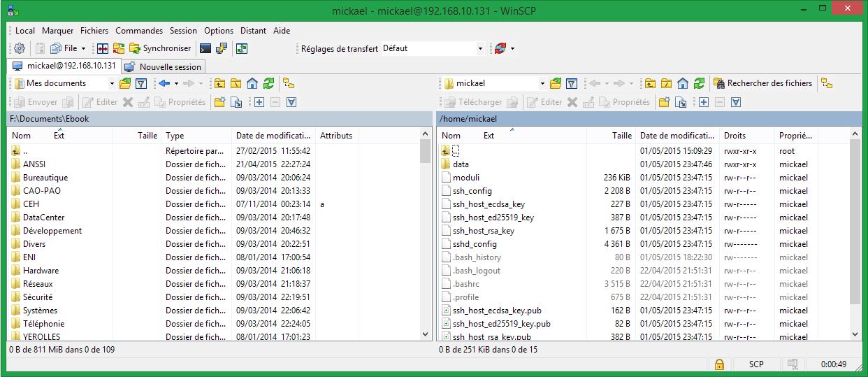Viewport: 868px width, 377px height.
Task: Open the terminal console icon
Action: (x=205, y=48)
